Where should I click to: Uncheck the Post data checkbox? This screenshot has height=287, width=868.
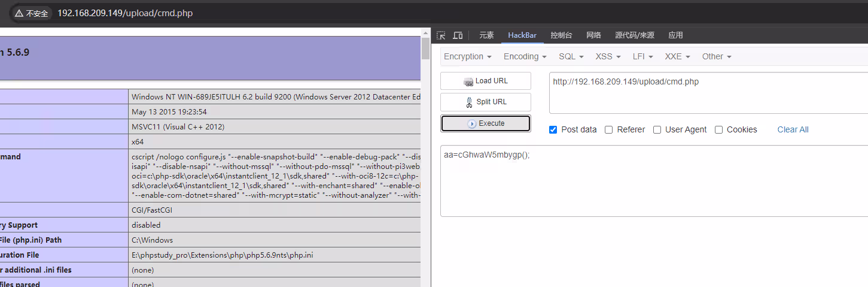tap(553, 129)
